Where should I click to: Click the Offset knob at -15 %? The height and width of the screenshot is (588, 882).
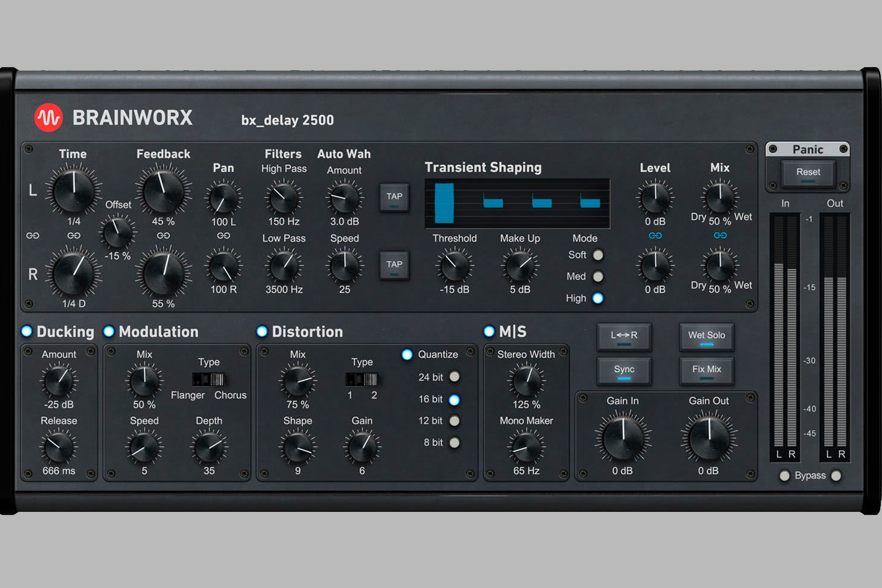click(x=118, y=233)
